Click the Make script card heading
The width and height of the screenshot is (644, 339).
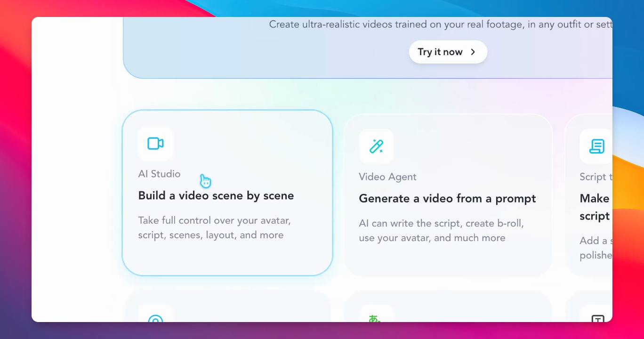tap(596, 207)
